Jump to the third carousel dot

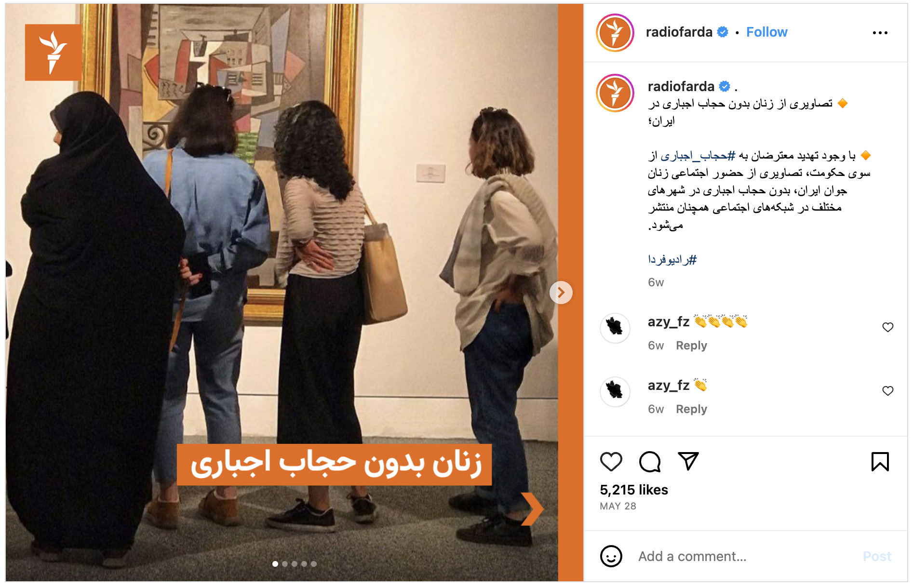tap(295, 564)
